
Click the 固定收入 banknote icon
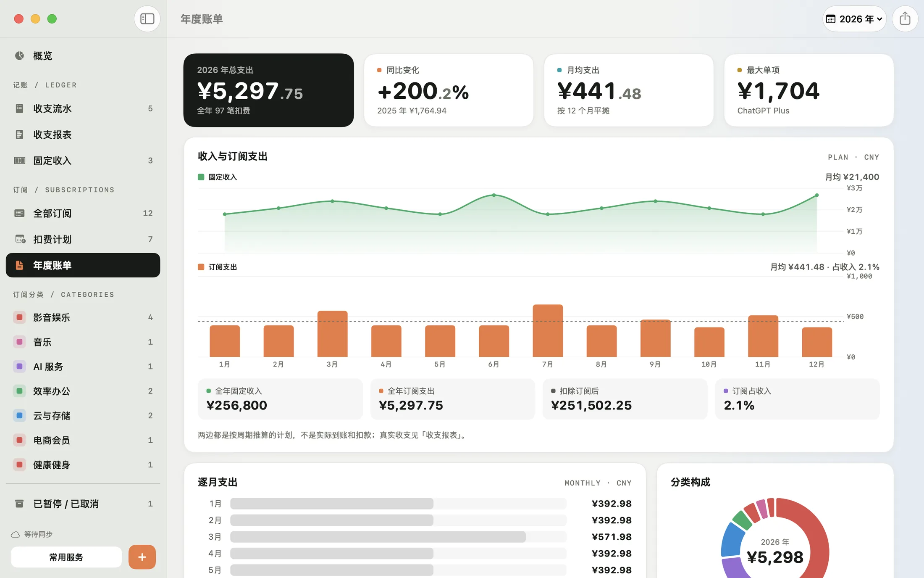point(19,161)
